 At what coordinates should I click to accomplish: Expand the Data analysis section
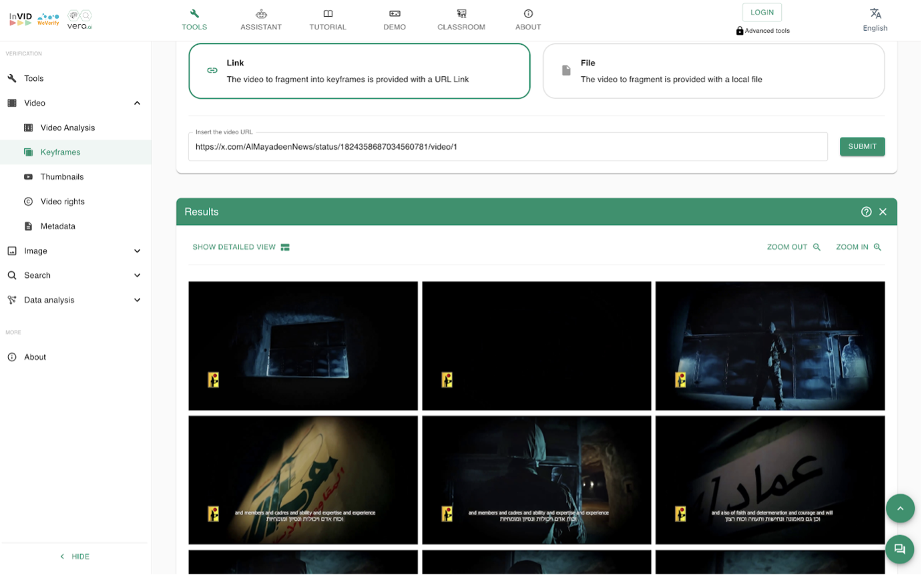point(137,300)
